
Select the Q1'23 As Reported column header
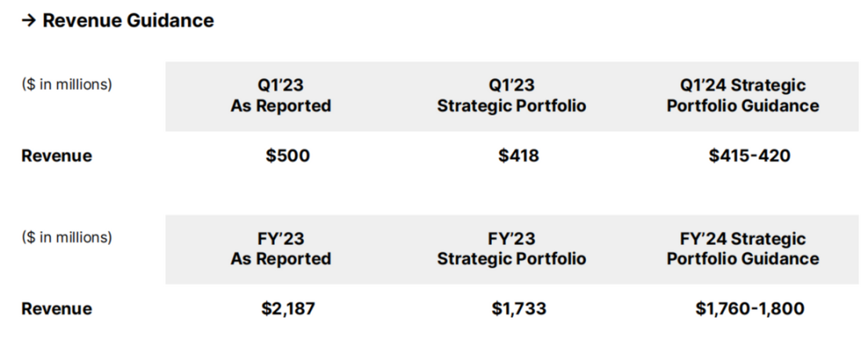point(280,96)
